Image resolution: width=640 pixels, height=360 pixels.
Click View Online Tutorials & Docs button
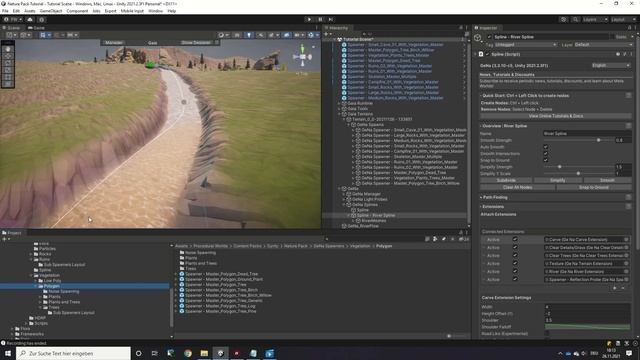pyautogui.click(x=556, y=116)
